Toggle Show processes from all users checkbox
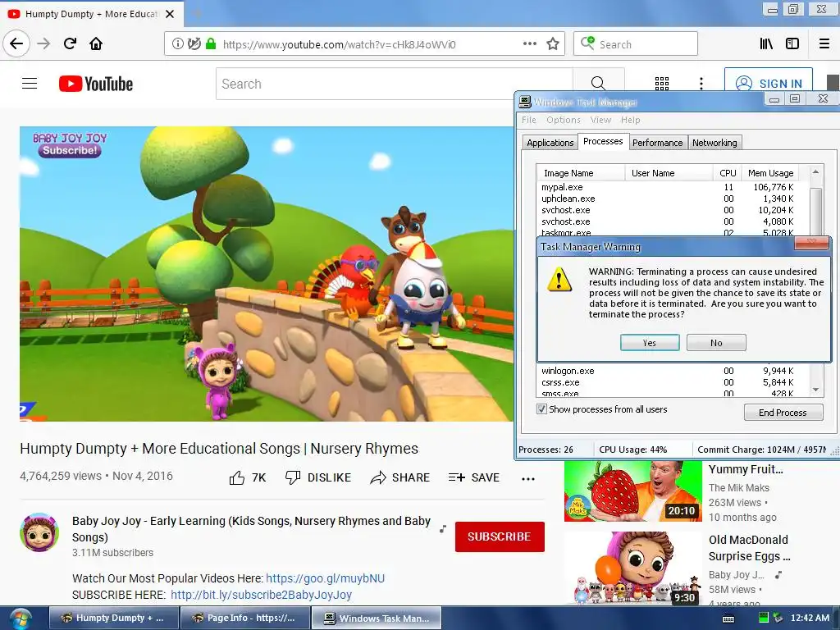Screen dimensions: 840x630 point(541,409)
